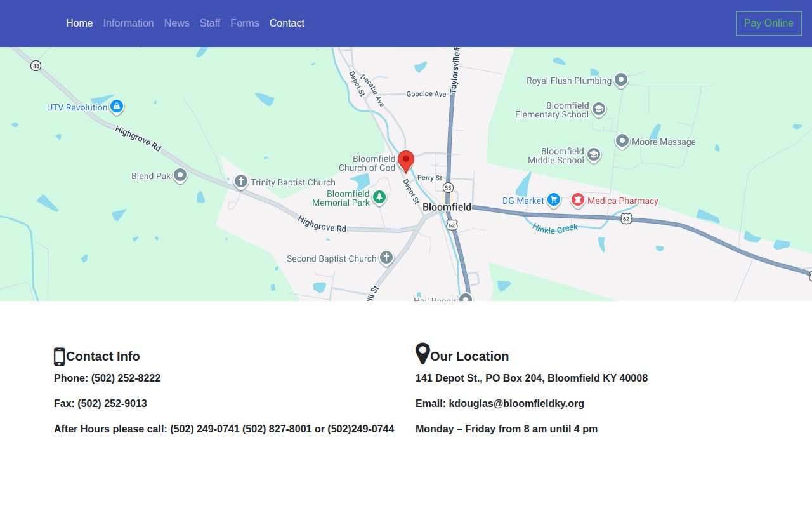
Task: Click the Hinkle Creek label on the map
Action: (x=555, y=229)
